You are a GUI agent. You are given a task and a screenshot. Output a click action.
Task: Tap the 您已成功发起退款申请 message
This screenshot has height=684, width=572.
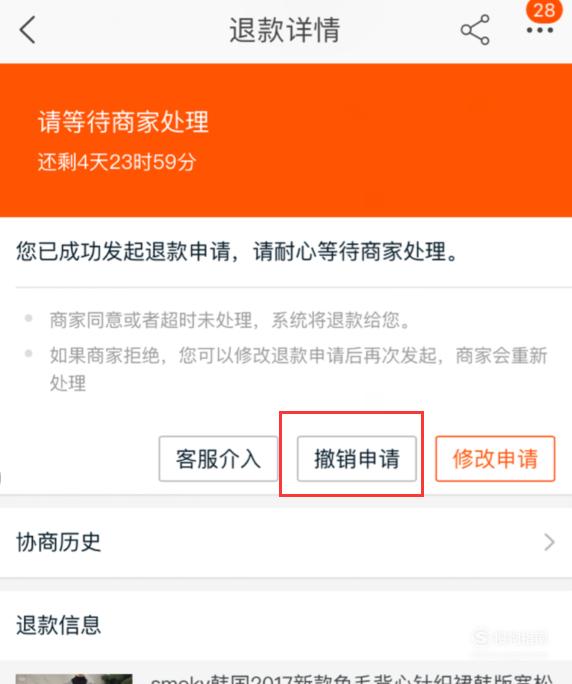coord(238,252)
